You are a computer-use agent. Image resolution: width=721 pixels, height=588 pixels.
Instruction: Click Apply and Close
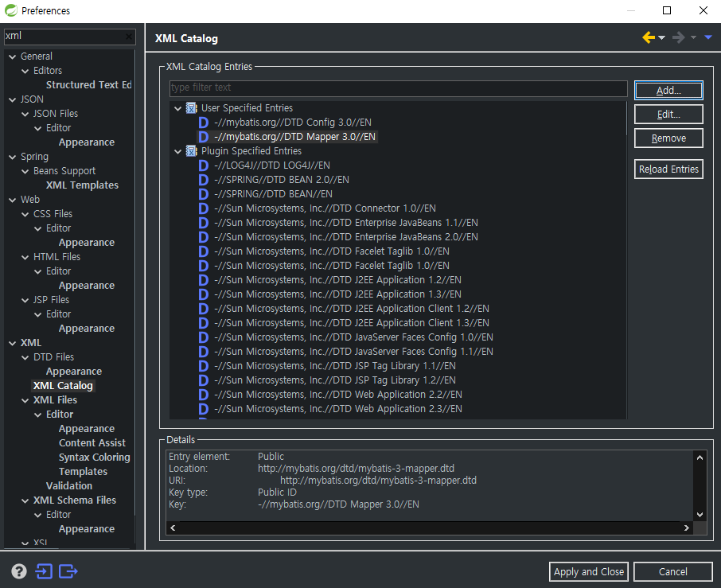coord(589,571)
